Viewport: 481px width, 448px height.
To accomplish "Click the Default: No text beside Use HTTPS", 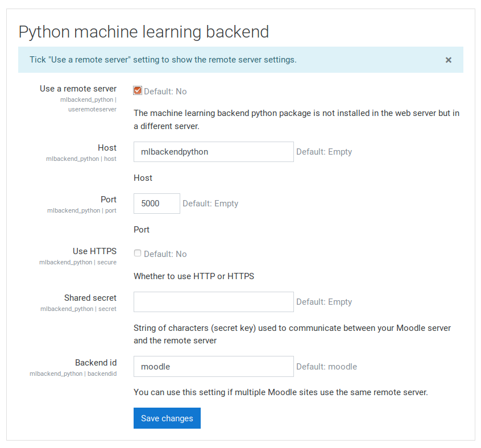I will (x=165, y=254).
